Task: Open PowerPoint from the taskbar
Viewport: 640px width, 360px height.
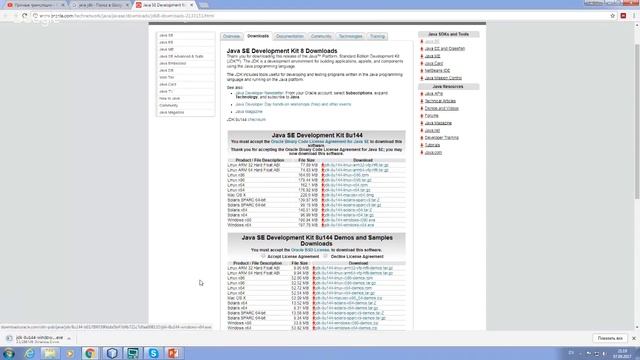Action: coord(173,353)
